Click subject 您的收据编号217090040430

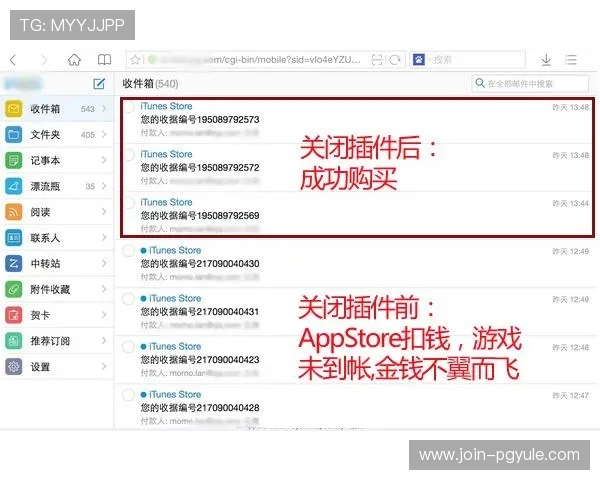coord(200,264)
